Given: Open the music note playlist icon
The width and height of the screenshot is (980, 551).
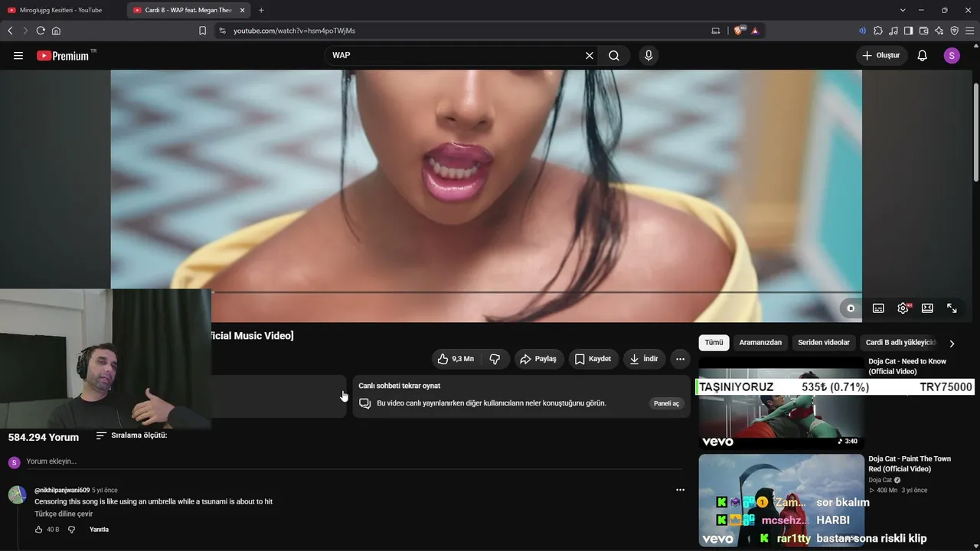Looking at the screenshot, I should point(893,31).
